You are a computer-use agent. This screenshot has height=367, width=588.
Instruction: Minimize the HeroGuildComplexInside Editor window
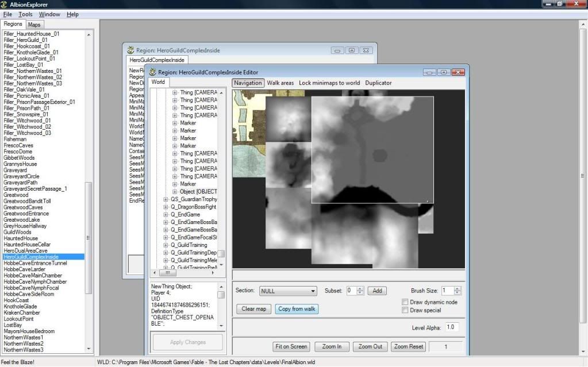coord(429,72)
